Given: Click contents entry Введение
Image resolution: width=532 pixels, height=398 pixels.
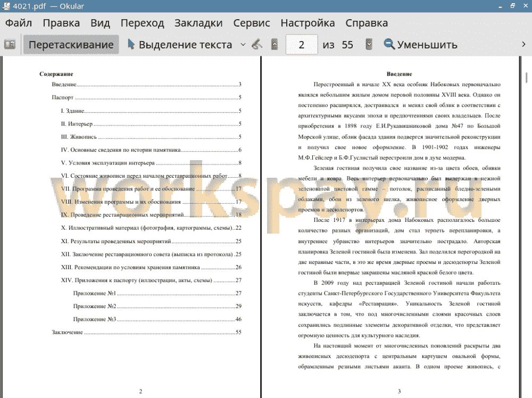Looking at the screenshot, I should [146, 85].
